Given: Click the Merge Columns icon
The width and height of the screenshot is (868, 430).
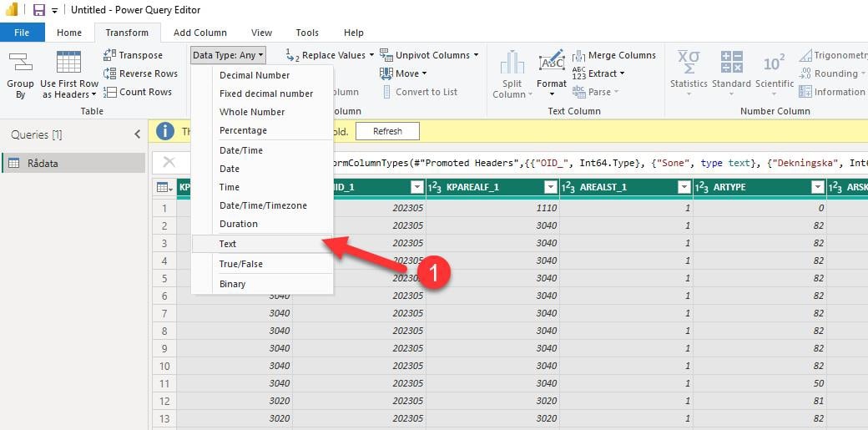Looking at the screenshot, I should [x=579, y=55].
